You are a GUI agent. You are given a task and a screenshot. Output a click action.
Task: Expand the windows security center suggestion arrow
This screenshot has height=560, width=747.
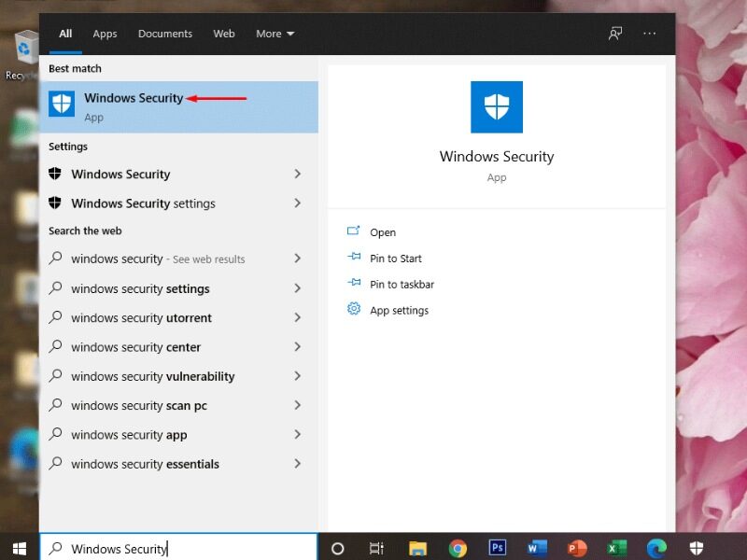297,347
